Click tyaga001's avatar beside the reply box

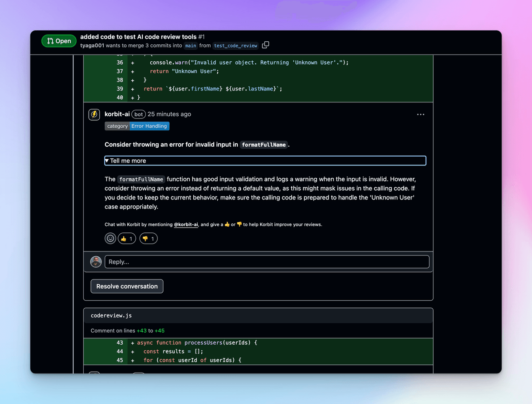pos(96,262)
